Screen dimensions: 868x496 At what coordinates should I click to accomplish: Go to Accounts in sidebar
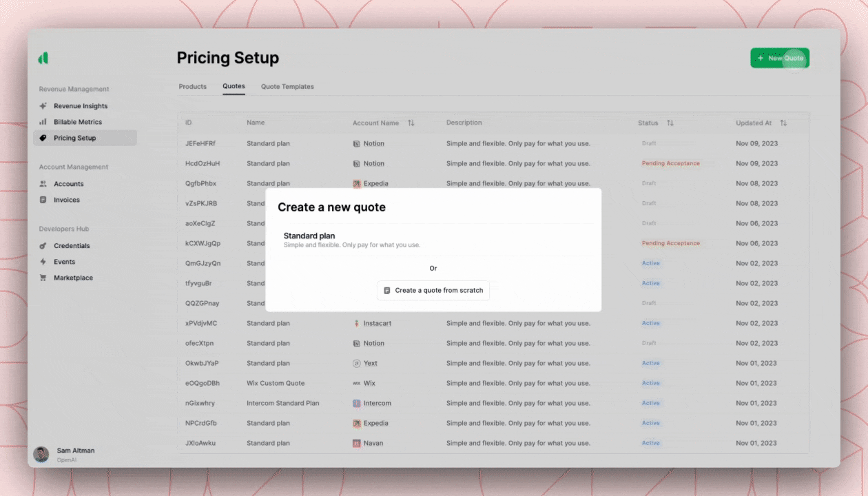68,184
